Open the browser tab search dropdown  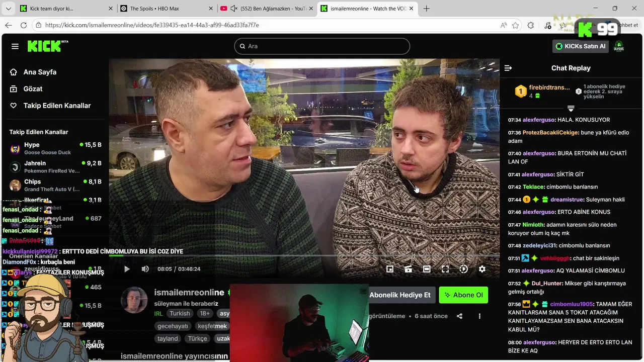tap(8, 9)
